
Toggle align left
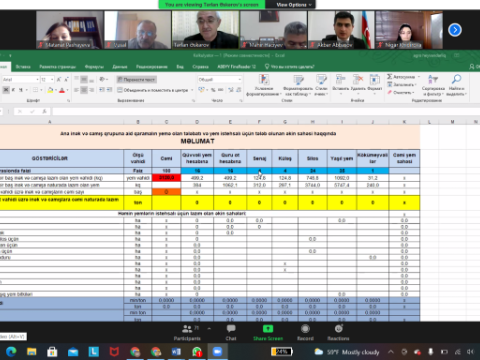(76, 90)
